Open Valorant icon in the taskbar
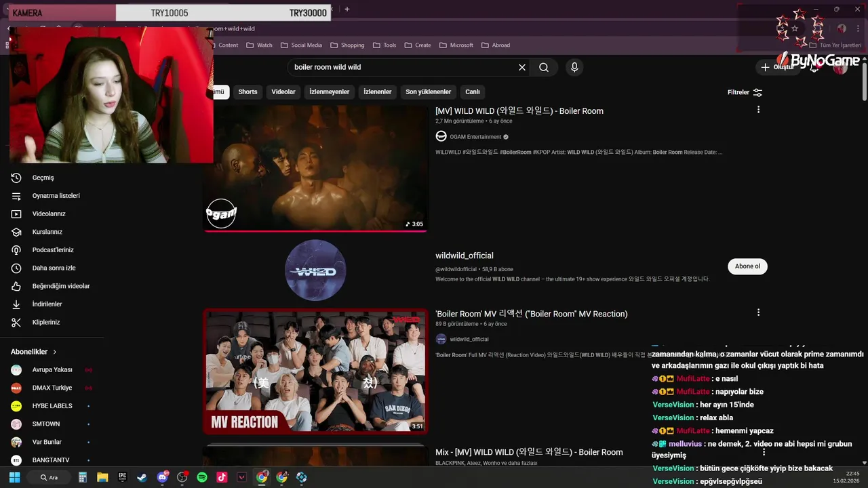The height and width of the screenshot is (488, 868). coord(241,477)
